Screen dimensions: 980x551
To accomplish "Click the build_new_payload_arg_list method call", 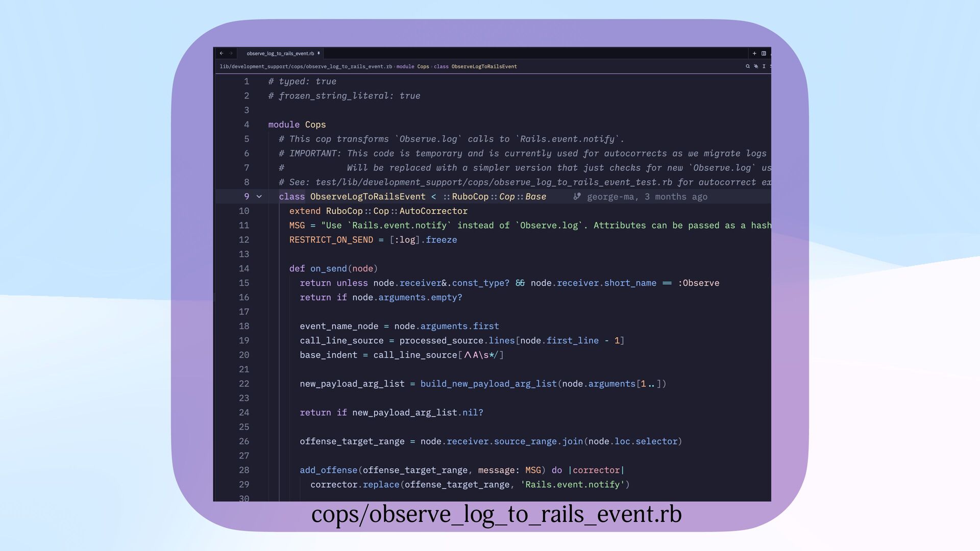I will pyautogui.click(x=488, y=384).
